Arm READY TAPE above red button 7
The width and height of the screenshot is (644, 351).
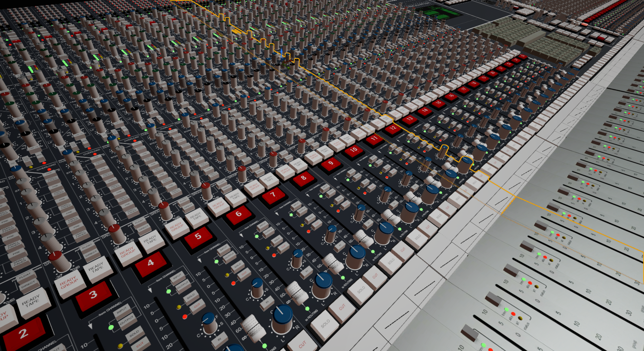click(268, 180)
